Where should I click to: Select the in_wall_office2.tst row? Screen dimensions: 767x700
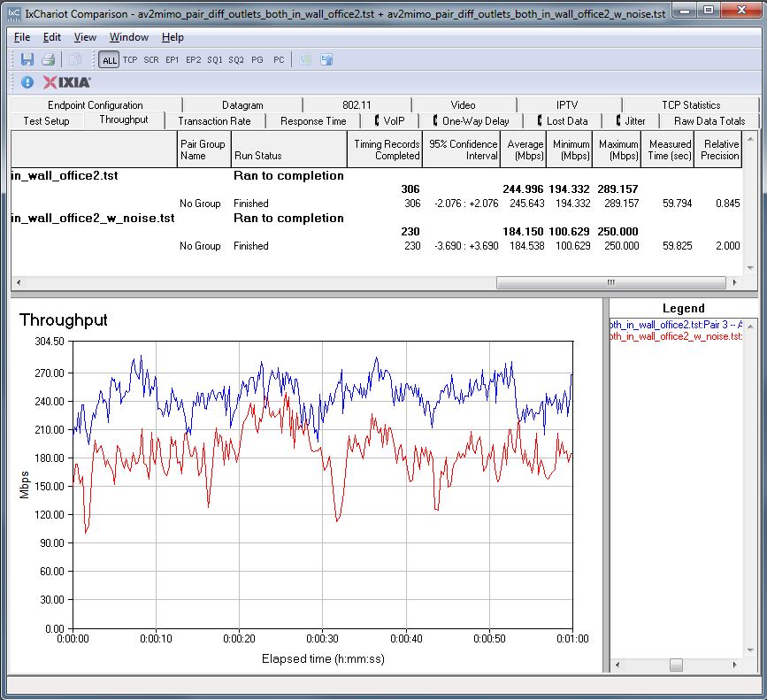tap(376, 175)
